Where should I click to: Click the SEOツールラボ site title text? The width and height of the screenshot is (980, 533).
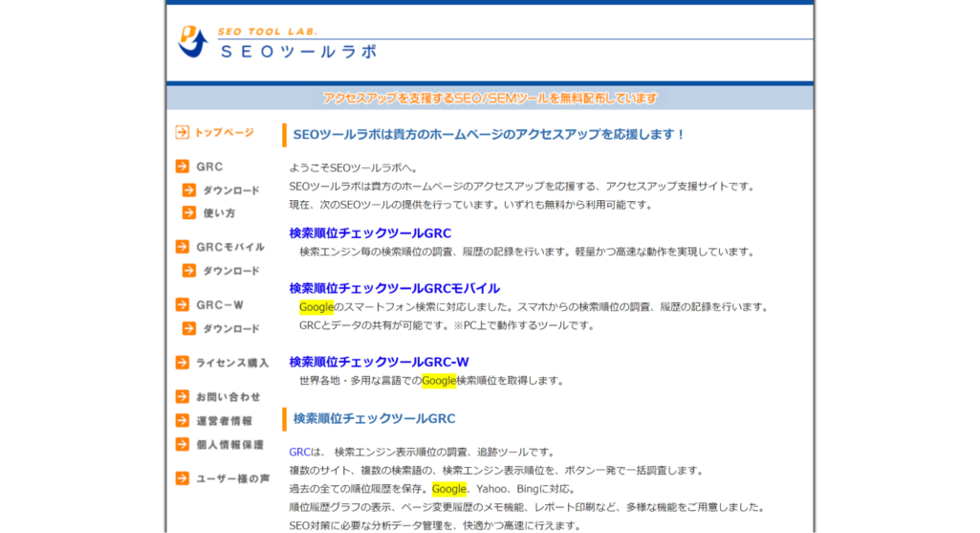[x=297, y=52]
